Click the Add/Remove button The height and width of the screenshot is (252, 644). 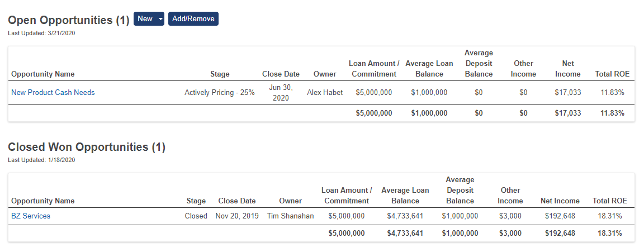[193, 19]
